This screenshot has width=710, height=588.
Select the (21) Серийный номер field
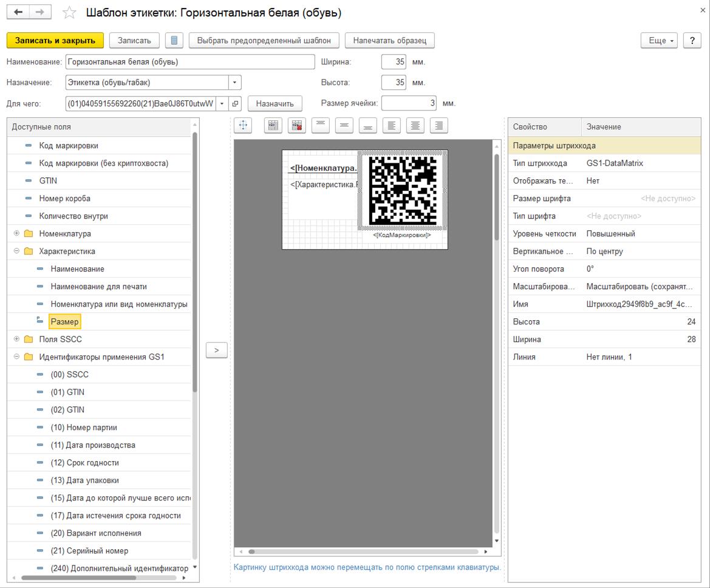point(89,551)
